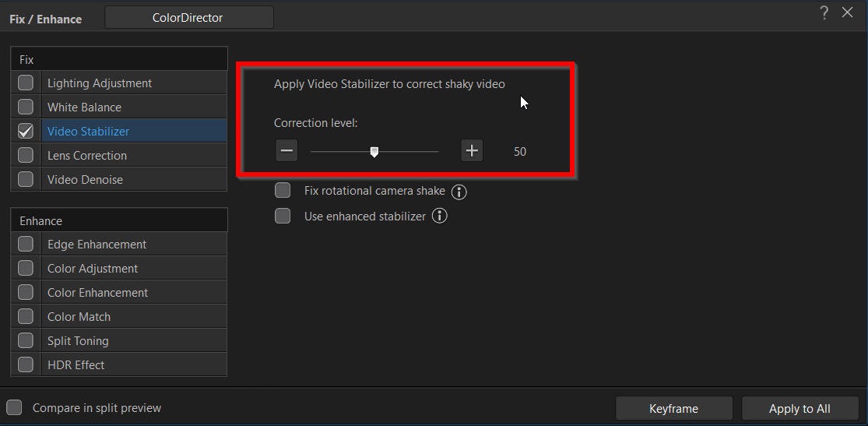This screenshot has width=868, height=426.
Task: Click the Enhance section header
Action: (x=119, y=220)
